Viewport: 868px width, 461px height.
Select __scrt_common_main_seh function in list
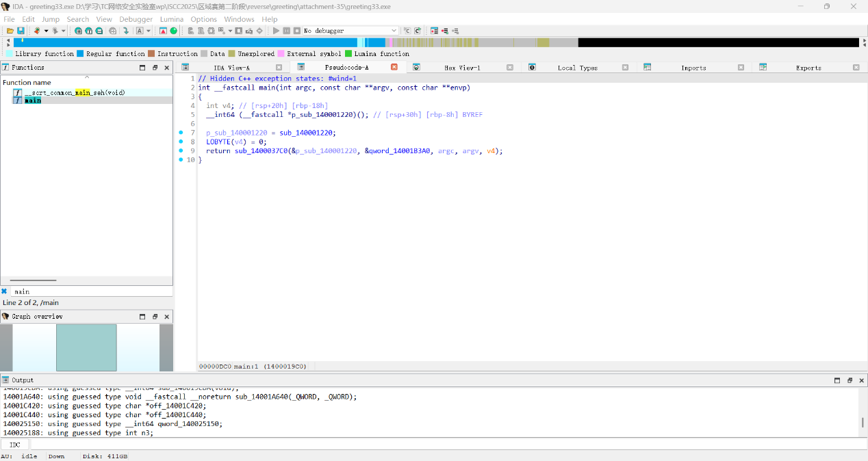tap(86, 92)
